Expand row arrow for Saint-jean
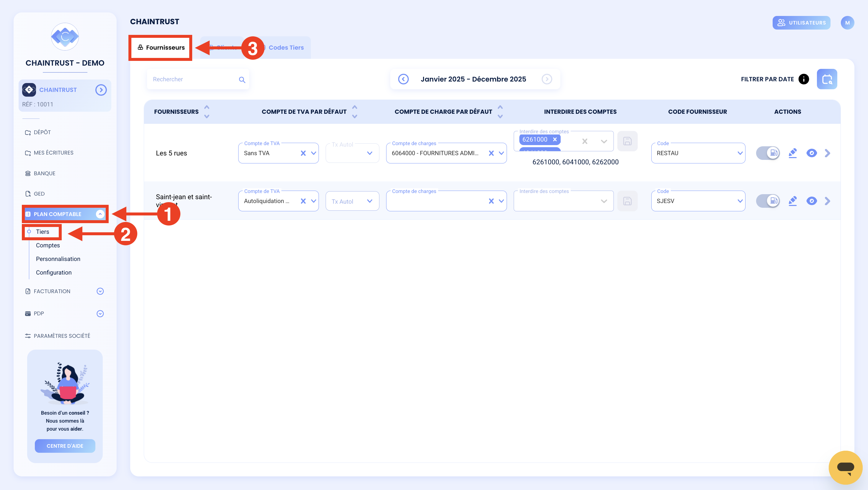868x490 pixels. tap(827, 201)
